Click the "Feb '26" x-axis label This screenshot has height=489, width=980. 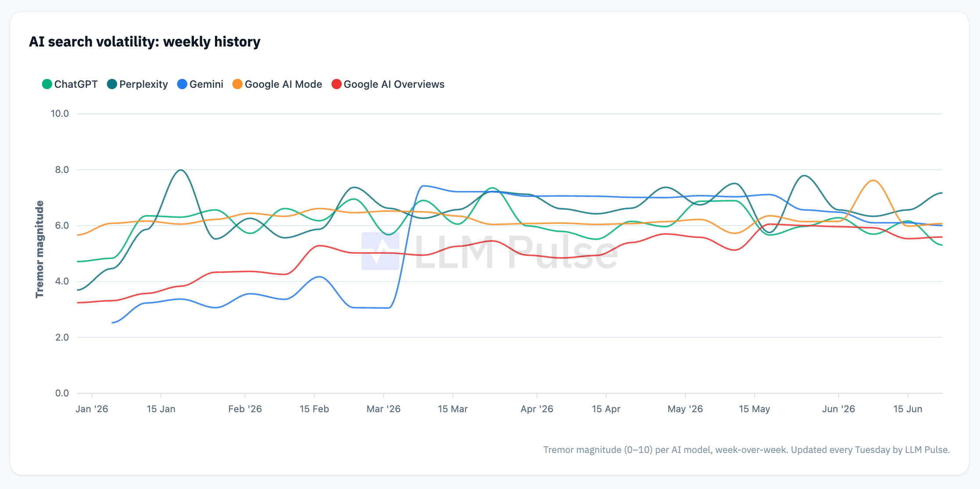click(x=245, y=409)
